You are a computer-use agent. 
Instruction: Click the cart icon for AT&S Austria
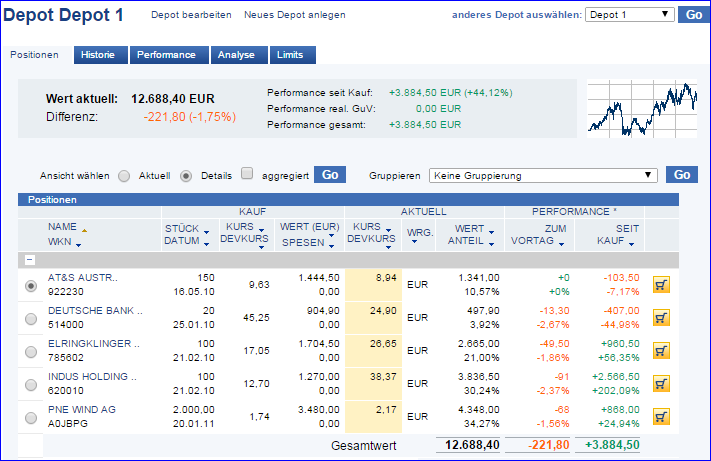pyautogui.click(x=661, y=285)
